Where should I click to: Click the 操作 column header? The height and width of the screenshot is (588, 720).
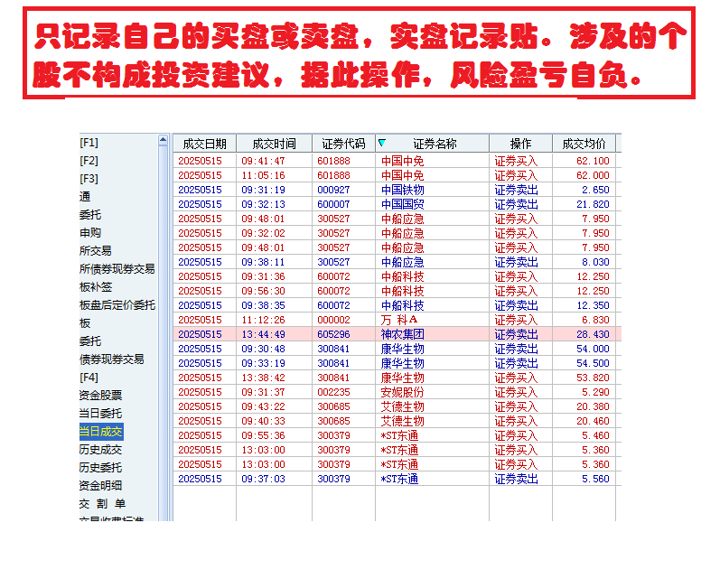tap(520, 144)
